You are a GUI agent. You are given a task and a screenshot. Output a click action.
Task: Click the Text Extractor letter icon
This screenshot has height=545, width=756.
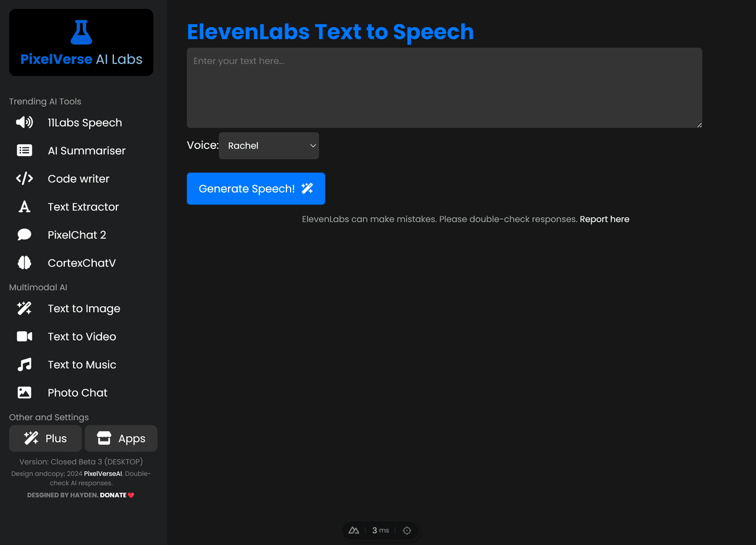pyautogui.click(x=24, y=207)
